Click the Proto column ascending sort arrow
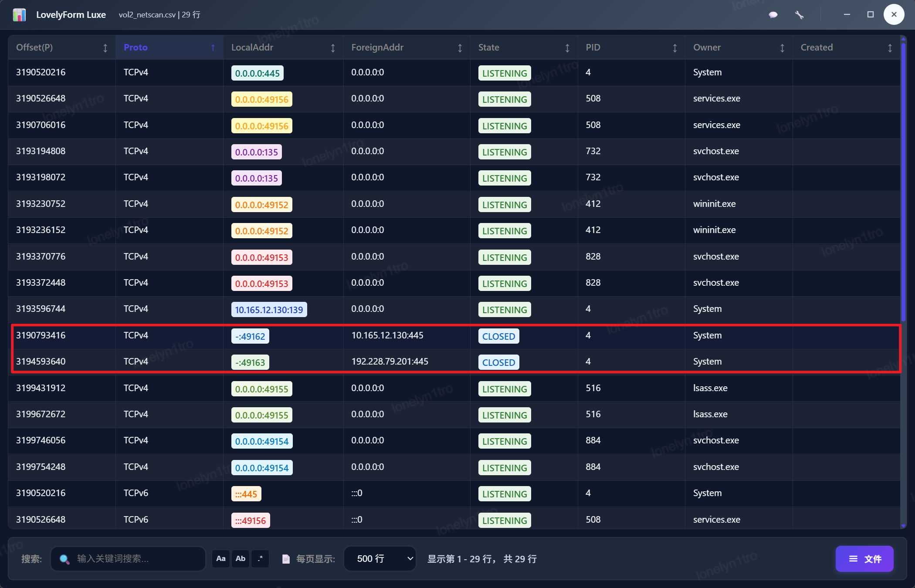The image size is (915, 588). (x=213, y=48)
